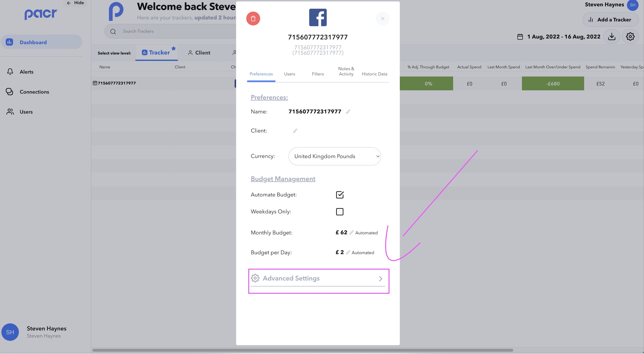Hide the sidebar with Hide button
644x354 pixels.
point(75,3)
